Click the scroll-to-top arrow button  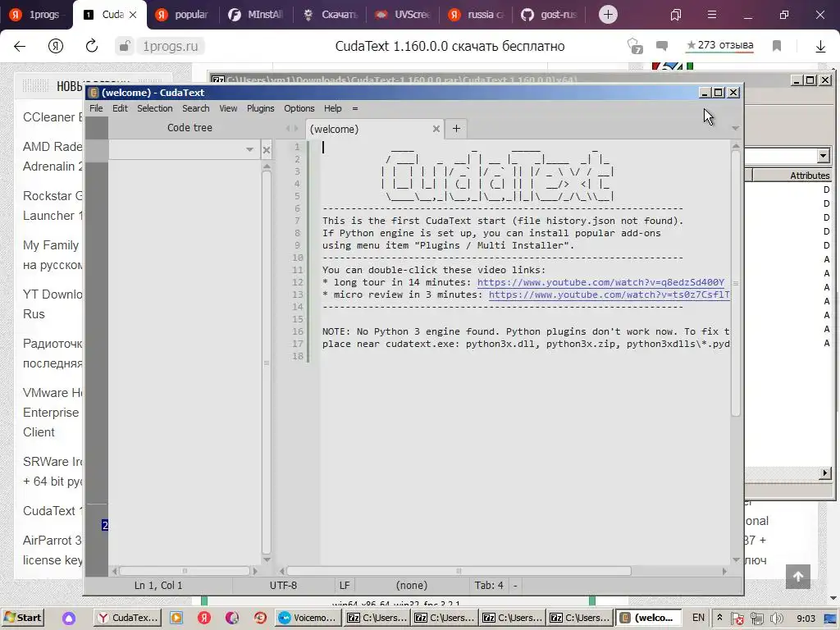click(797, 577)
